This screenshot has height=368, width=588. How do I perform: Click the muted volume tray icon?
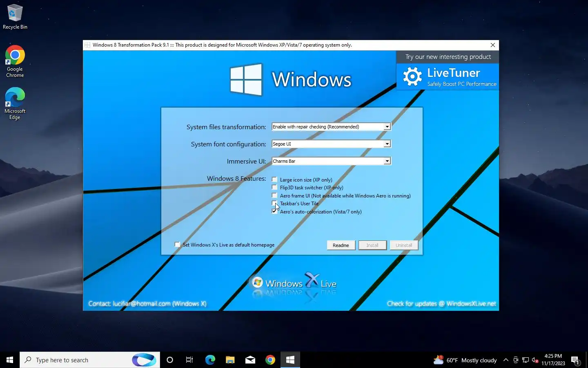[535, 360]
